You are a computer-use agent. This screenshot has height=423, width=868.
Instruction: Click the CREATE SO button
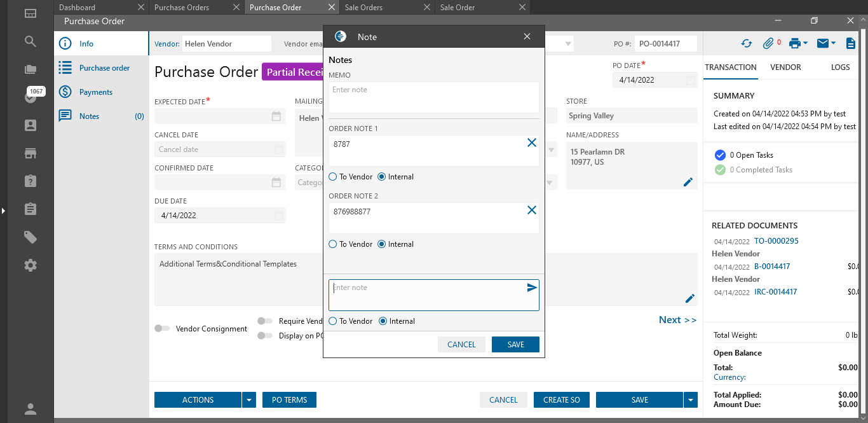click(562, 400)
